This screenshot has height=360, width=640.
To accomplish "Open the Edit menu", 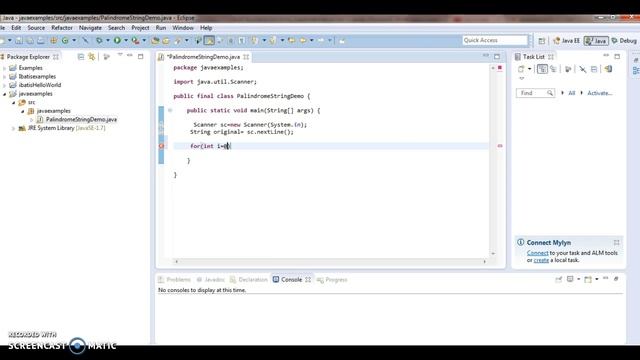I will tap(16, 28).
